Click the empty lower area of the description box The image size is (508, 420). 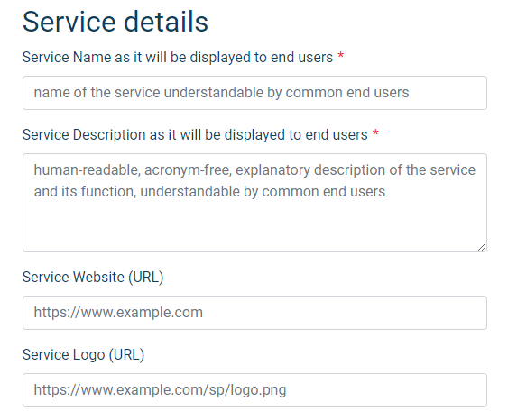(254, 226)
